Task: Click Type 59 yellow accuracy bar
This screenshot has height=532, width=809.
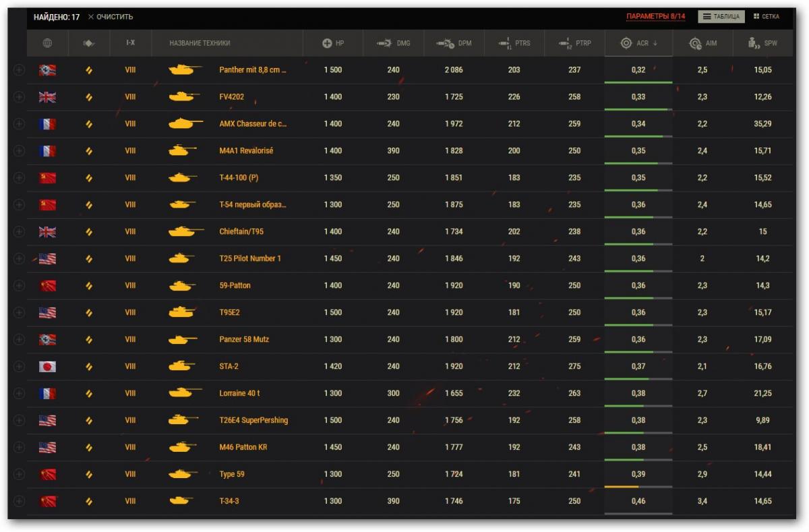Action: click(x=622, y=487)
